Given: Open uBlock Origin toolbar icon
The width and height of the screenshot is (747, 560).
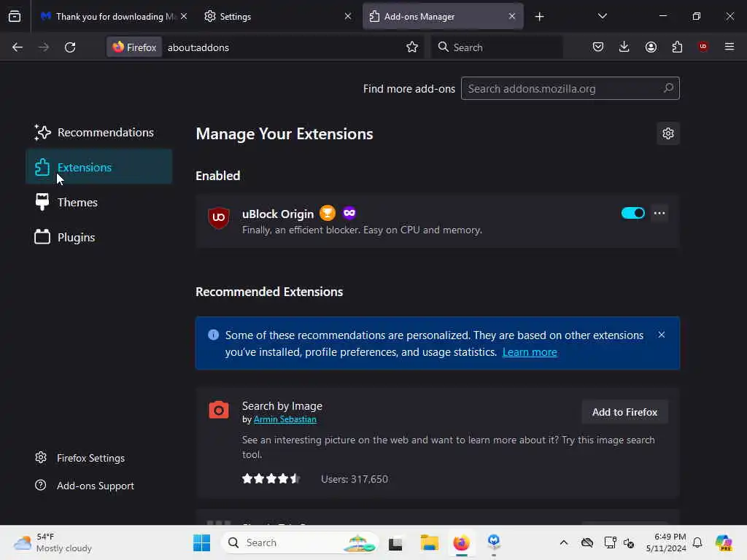Looking at the screenshot, I should pyautogui.click(x=703, y=47).
